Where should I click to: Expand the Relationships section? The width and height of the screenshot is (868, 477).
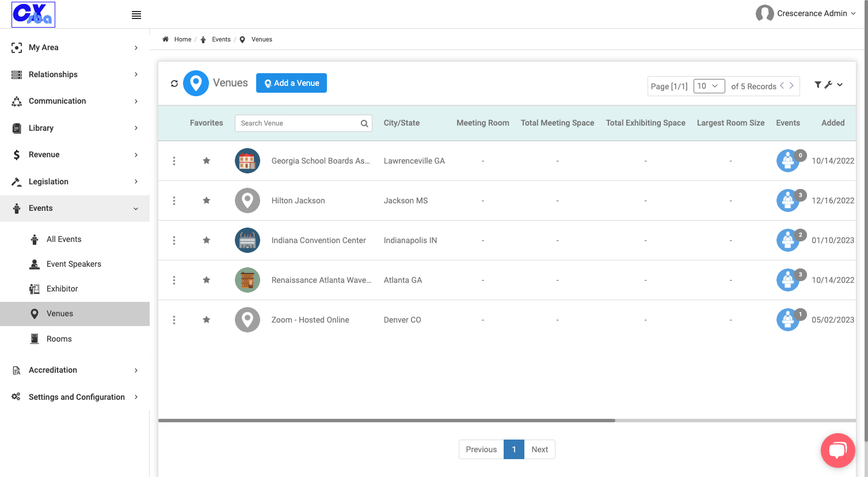75,74
